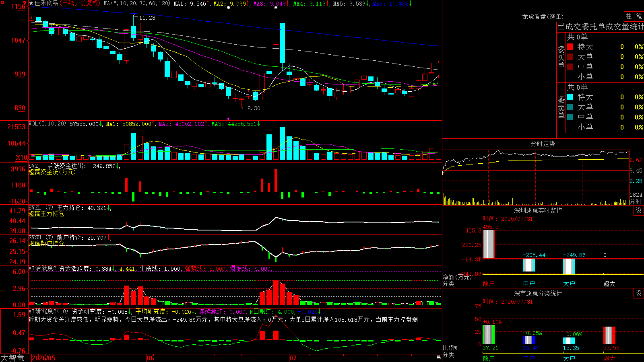
Task: Click the 中户 bar showing -205.44
Action: coord(529,265)
